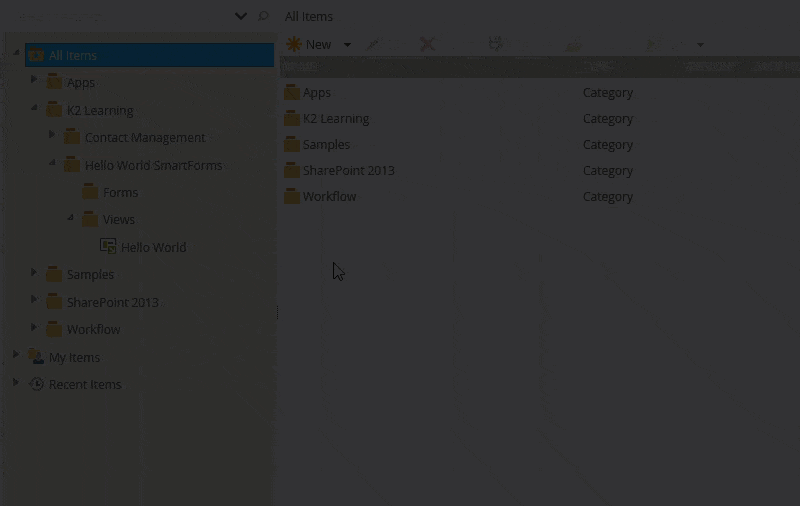Click the red Delete X toolbar icon
The height and width of the screenshot is (506, 800).
tap(427, 44)
